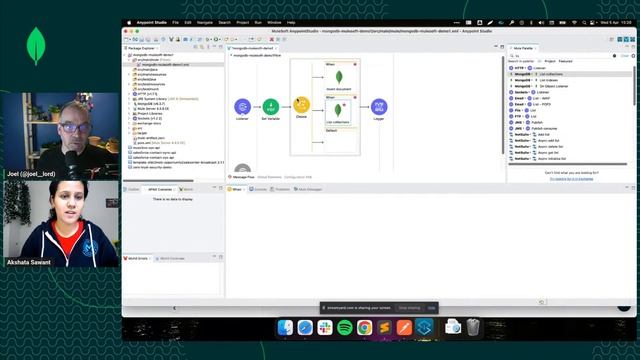Open Chrome from the dock

tap(364, 327)
